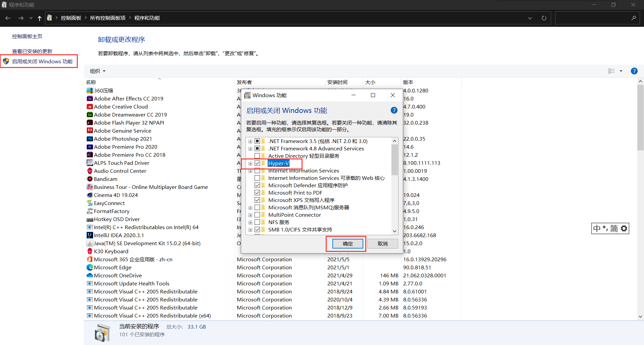Click the search magnifier icon
644x345 pixels.
pos(633,18)
